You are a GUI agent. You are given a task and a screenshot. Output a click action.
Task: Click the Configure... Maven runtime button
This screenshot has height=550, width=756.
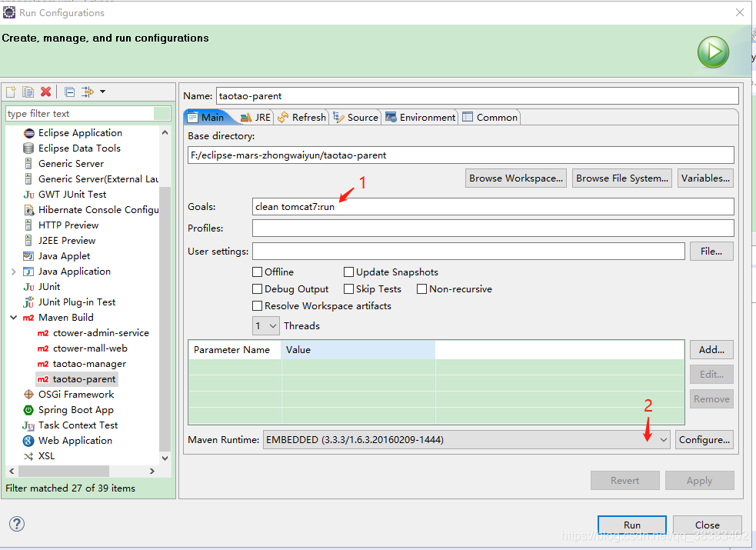[x=704, y=439]
